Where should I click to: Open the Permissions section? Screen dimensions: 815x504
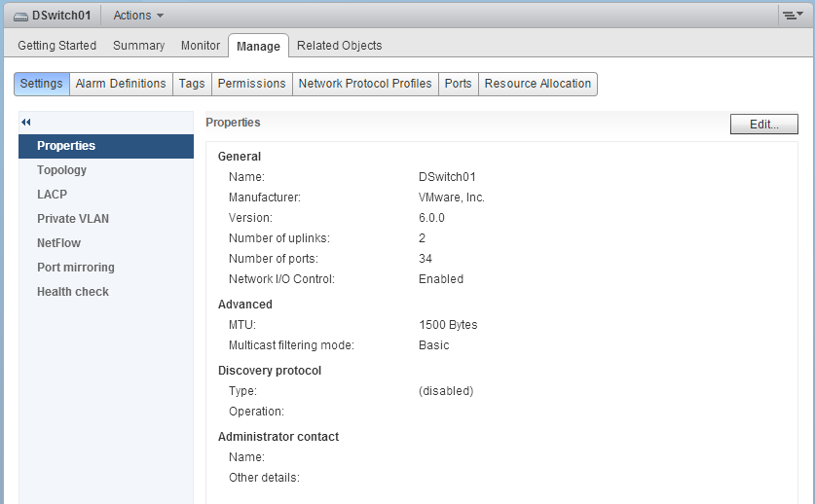(x=251, y=84)
